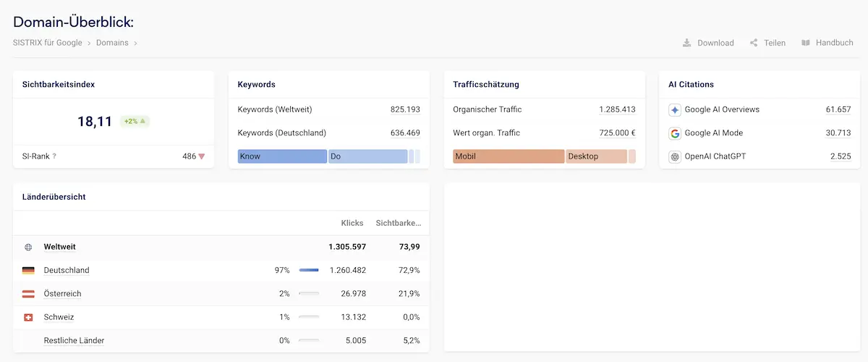Click the Google AI Overviews sparkle icon
The width and height of the screenshot is (868, 362).
[x=675, y=110]
